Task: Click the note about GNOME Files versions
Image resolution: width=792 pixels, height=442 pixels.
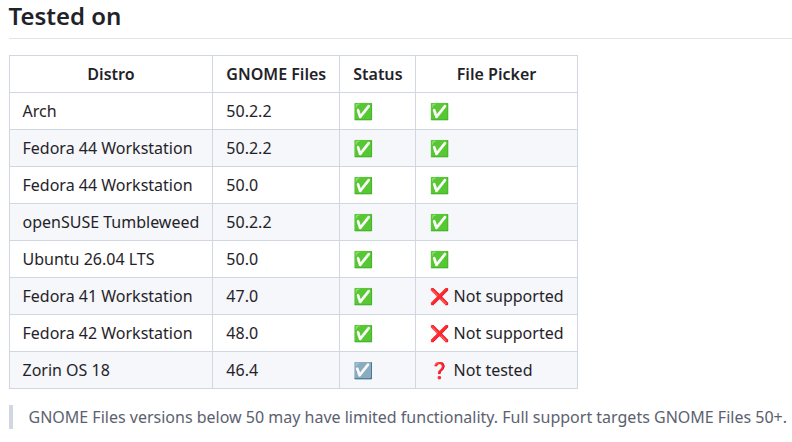Action: coord(407,417)
